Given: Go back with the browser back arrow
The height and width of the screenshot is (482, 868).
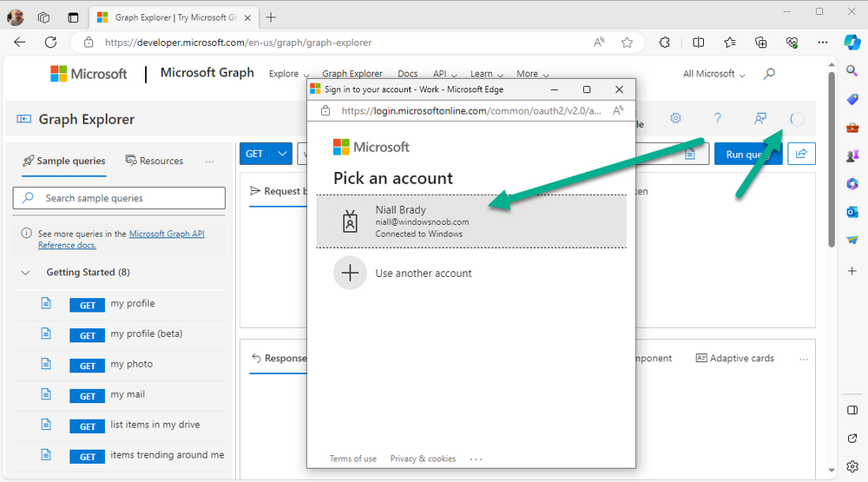Looking at the screenshot, I should (x=20, y=42).
